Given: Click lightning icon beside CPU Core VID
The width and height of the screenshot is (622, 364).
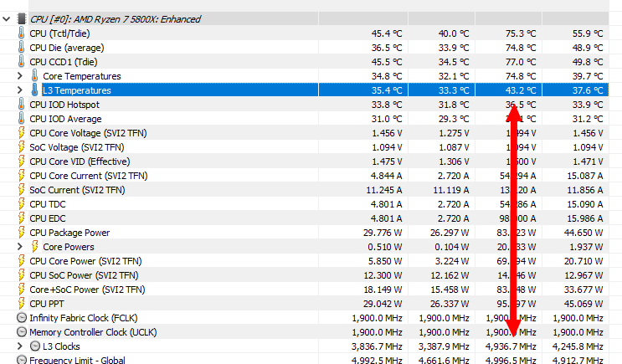Looking at the screenshot, I should [22, 161].
